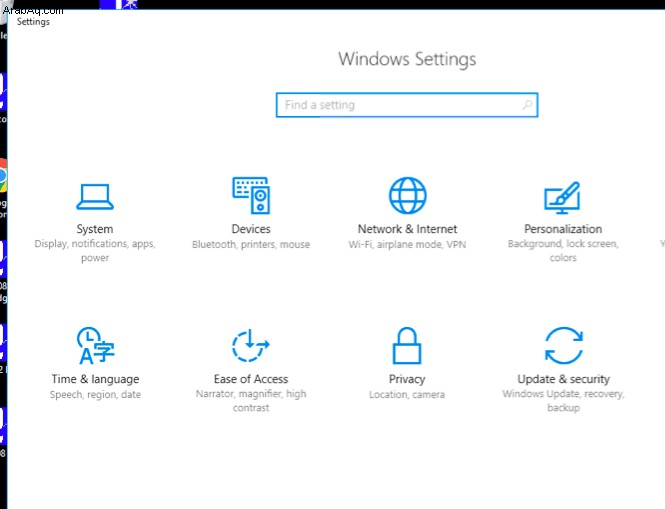The width and height of the screenshot is (665, 509).
Task: Click the Windows Settings heading
Action: click(407, 59)
